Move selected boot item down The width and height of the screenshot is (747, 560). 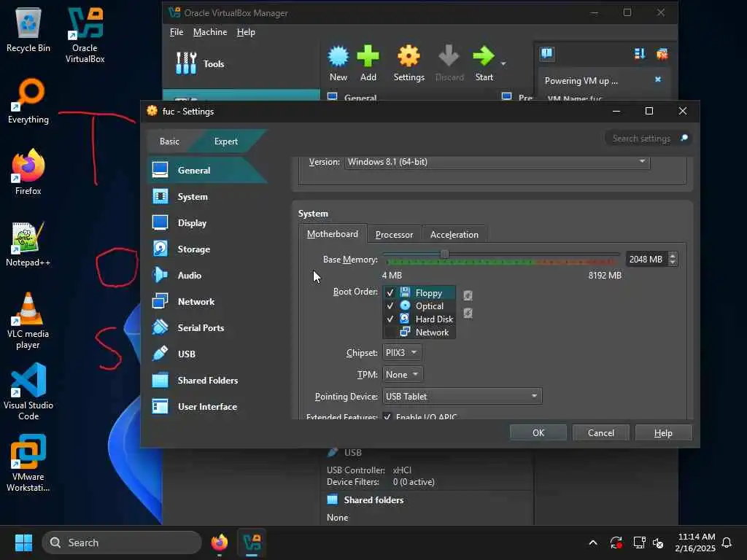(468, 313)
